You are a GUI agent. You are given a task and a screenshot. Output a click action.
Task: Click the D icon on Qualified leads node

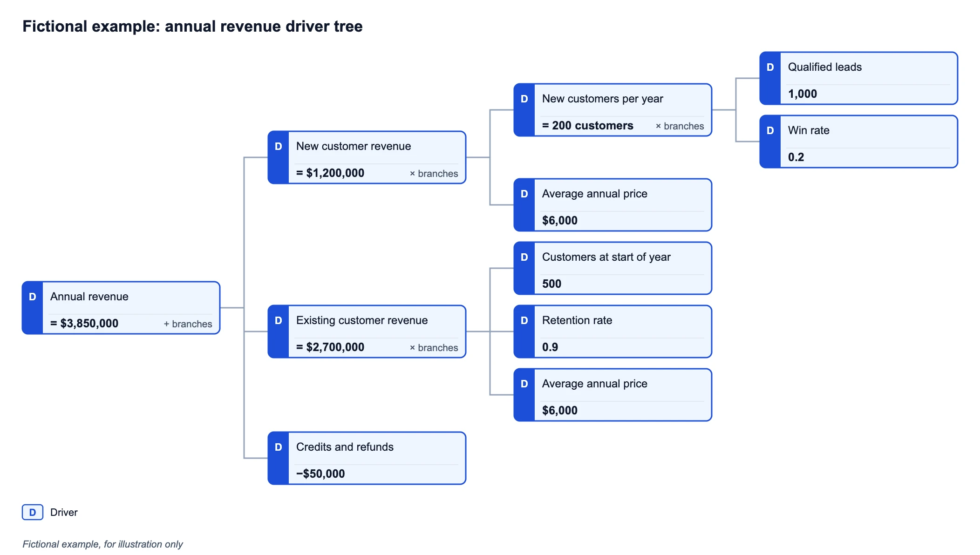pos(770,67)
